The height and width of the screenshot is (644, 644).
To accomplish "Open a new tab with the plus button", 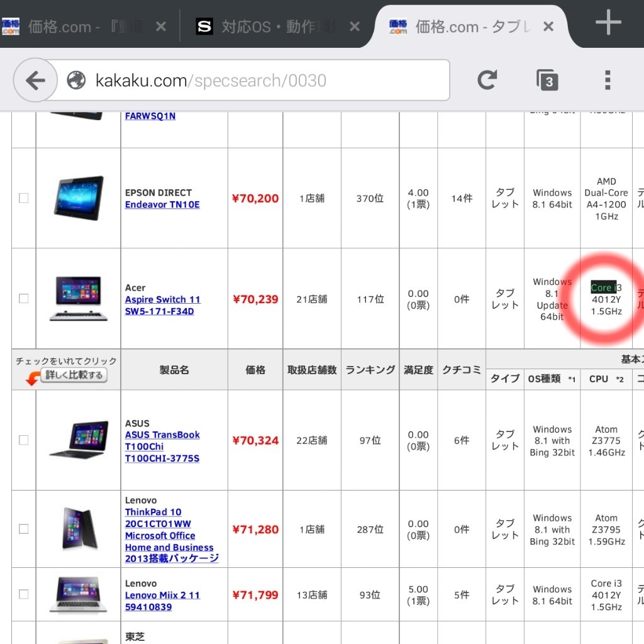I will [x=608, y=23].
